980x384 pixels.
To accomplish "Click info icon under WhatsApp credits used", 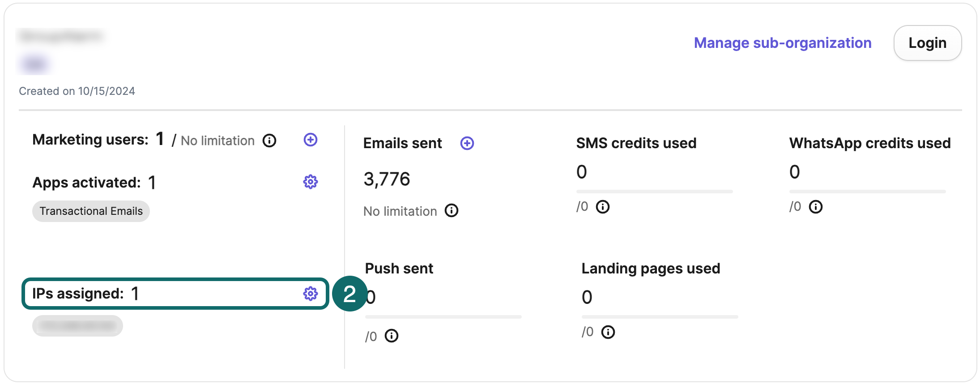I will click(x=816, y=207).
